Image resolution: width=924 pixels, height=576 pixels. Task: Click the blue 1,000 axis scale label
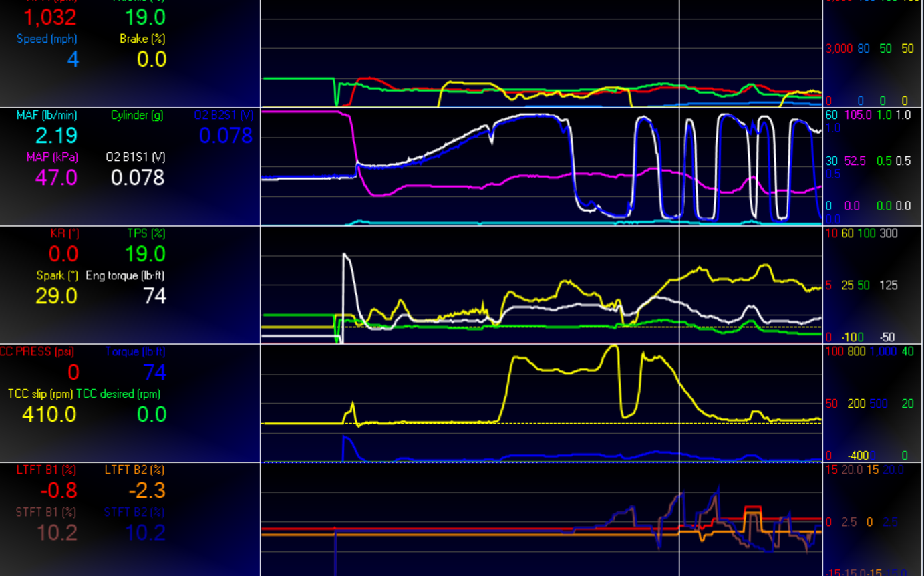(x=883, y=352)
